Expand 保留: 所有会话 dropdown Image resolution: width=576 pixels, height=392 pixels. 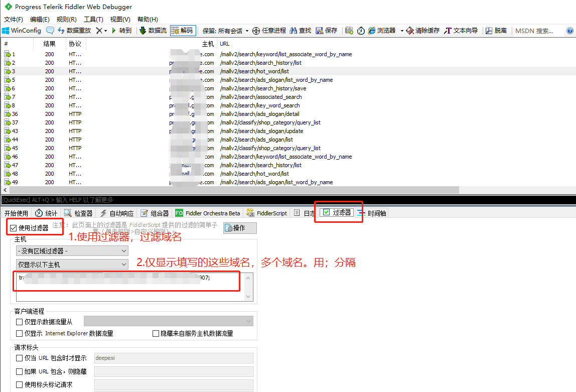[x=226, y=31]
